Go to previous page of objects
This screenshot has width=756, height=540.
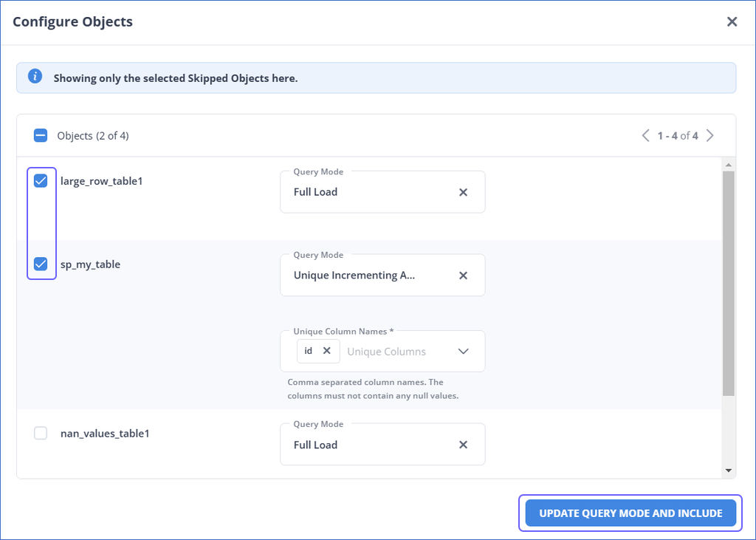645,135
